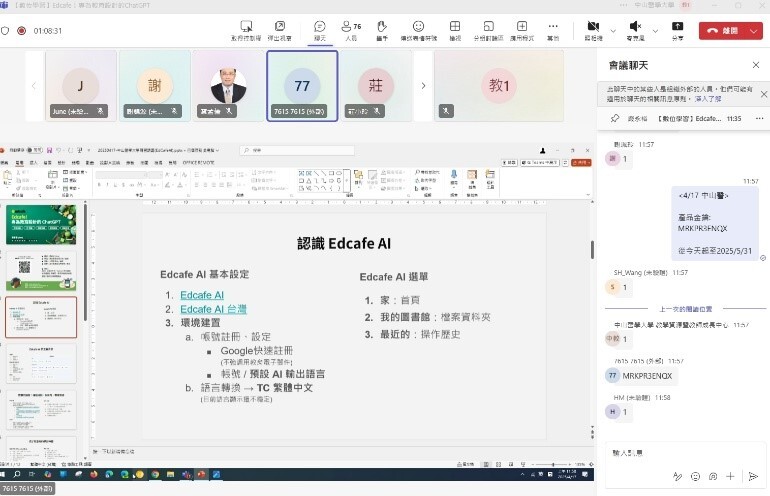Click the HM sender avatar in chat
This screenshot has width=770, height=496.
(612, 412)
